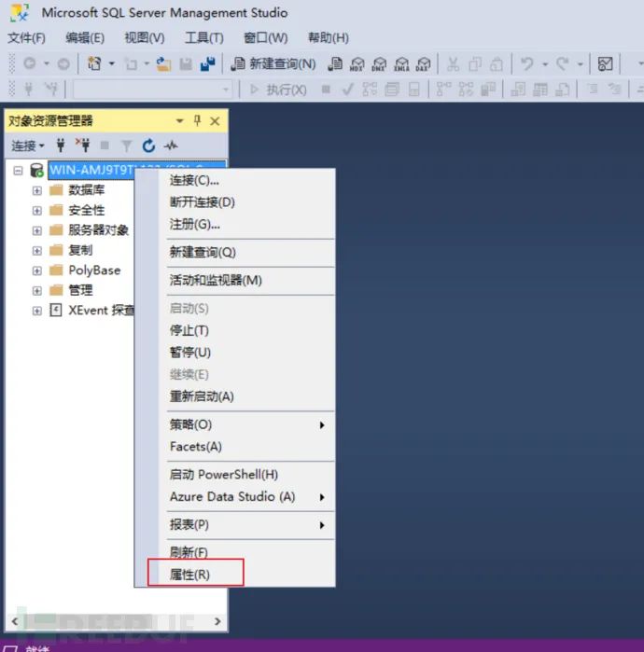Click the Copy icon in toolbar
The width and height of the screenshot is (644, 652).
click(475, 64)
